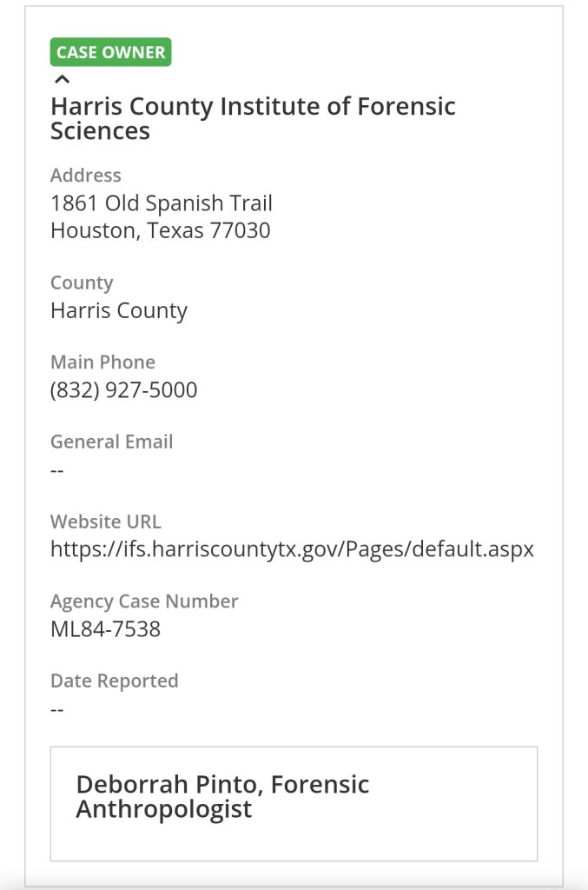Open the ifs.harriscountytx.gov website URL
588x890 pixels.
(x=292, y=549)
